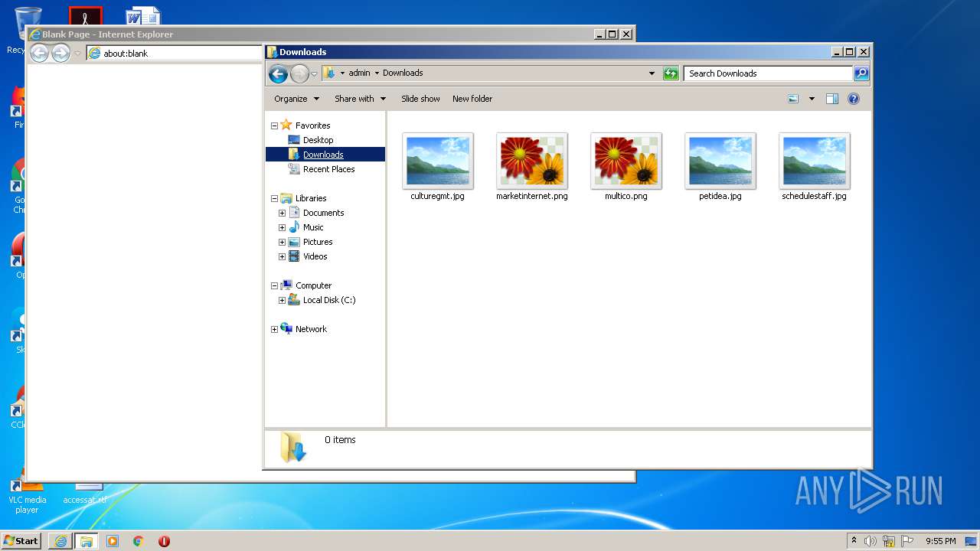Focus the Search Downloads field
980x551 pixels.
tap(768, 73)
